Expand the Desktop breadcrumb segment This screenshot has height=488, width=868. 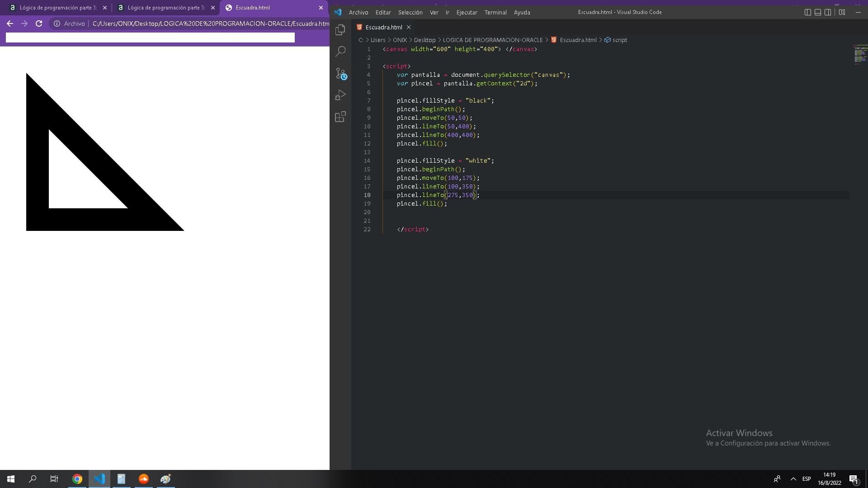[x=425, y=40]
